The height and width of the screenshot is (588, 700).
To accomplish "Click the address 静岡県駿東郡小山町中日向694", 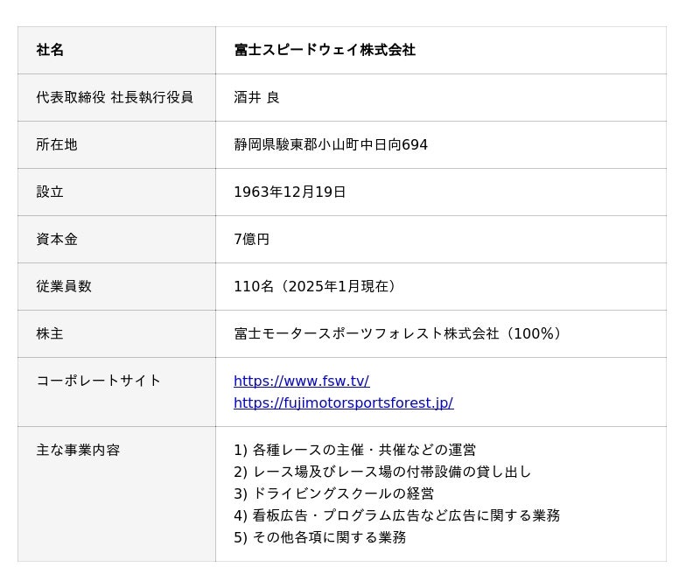I will [x=331, y=145].
